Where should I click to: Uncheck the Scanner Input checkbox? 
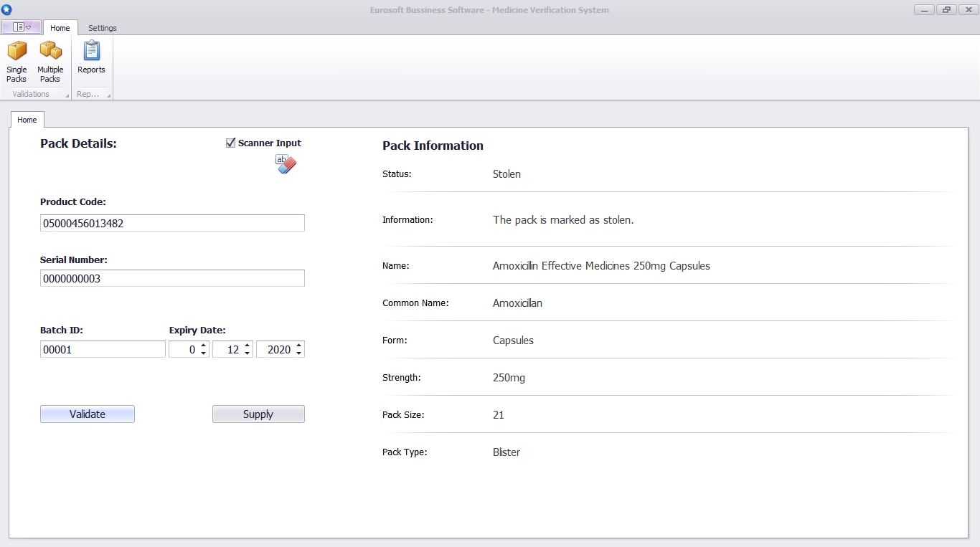[230, 143]
